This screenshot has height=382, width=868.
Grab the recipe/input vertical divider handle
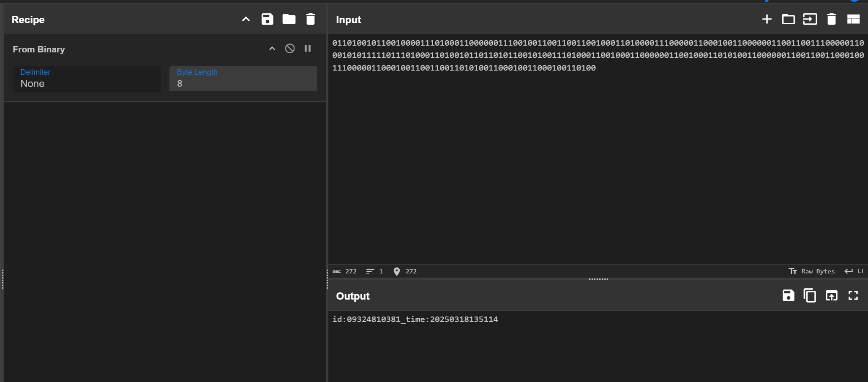pyautogui.click(x=327, y=279)
